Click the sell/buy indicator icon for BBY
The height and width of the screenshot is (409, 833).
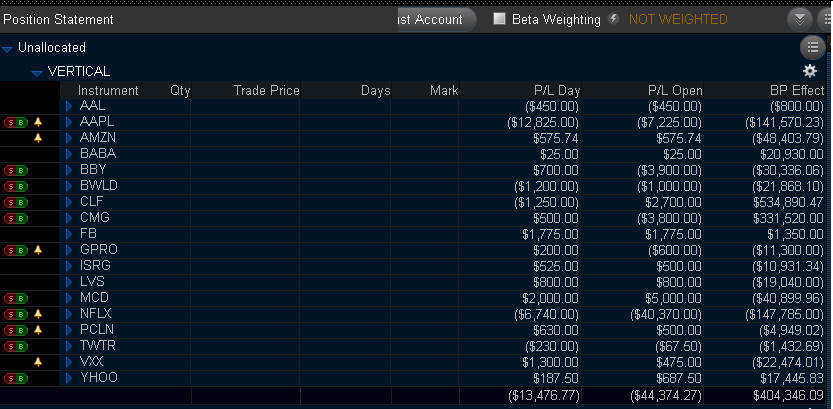tap(16, 169)
